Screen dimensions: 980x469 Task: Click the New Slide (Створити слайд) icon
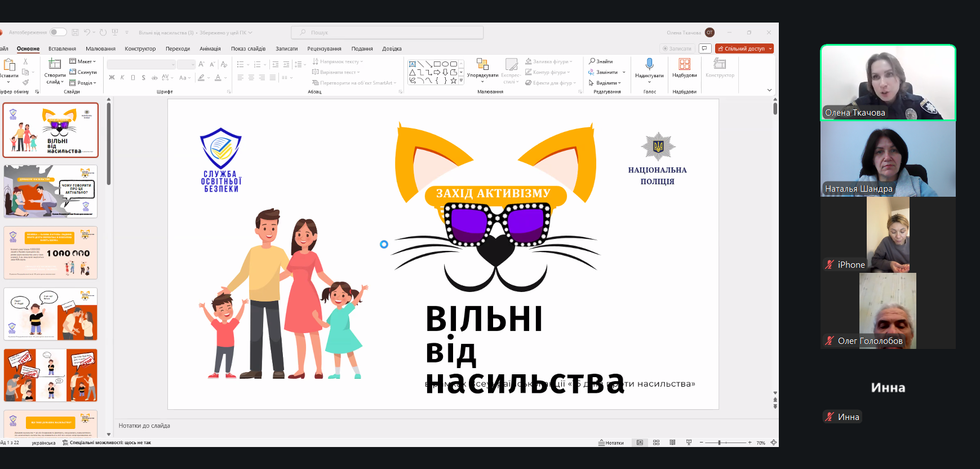tap(55, 64)
